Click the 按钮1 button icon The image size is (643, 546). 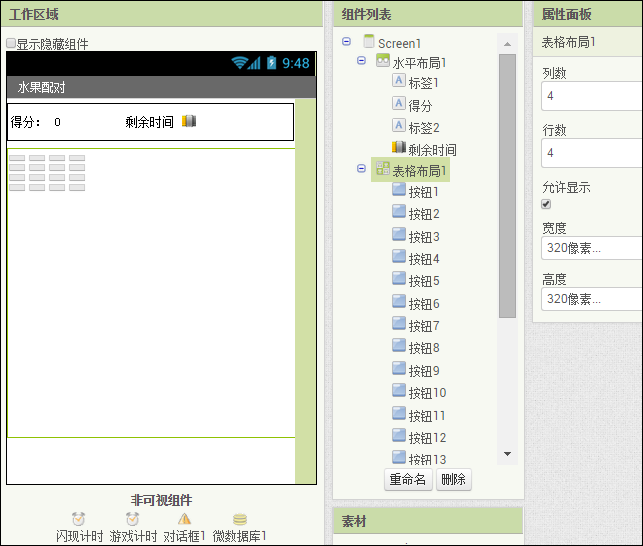coord(399,190)
